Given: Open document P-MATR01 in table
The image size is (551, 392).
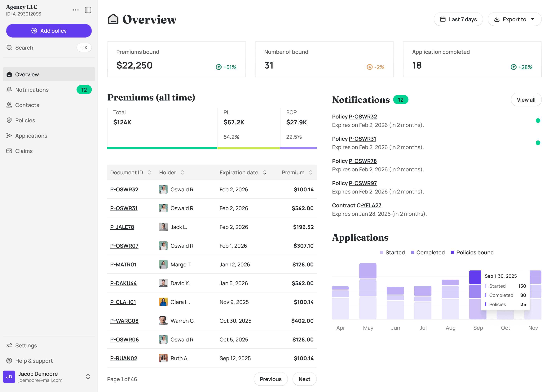Looking at the screenshot, I should tap(123, 264).
